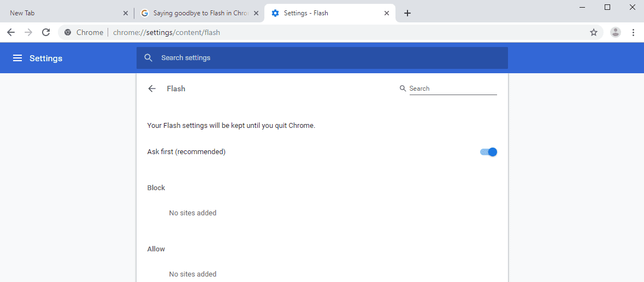Viewport: 644px width, 282px height.
Task: Close the Chrome window
Action: tap(633, 7)
